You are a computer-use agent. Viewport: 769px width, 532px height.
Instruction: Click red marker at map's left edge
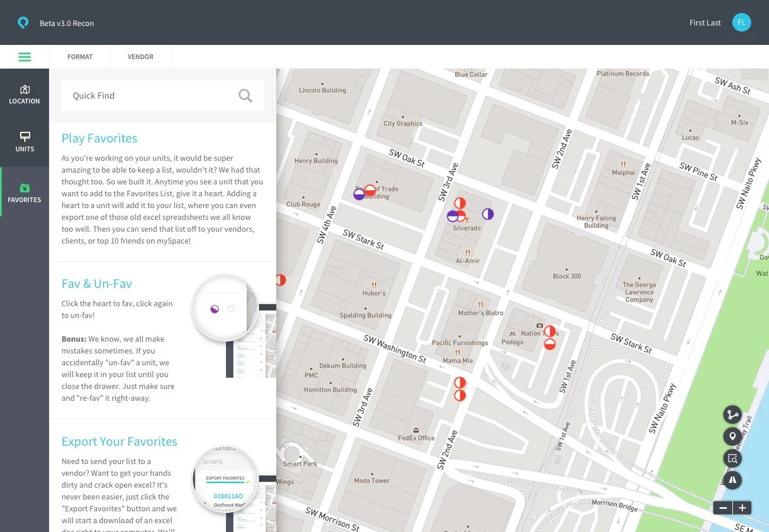click(281, 280)
